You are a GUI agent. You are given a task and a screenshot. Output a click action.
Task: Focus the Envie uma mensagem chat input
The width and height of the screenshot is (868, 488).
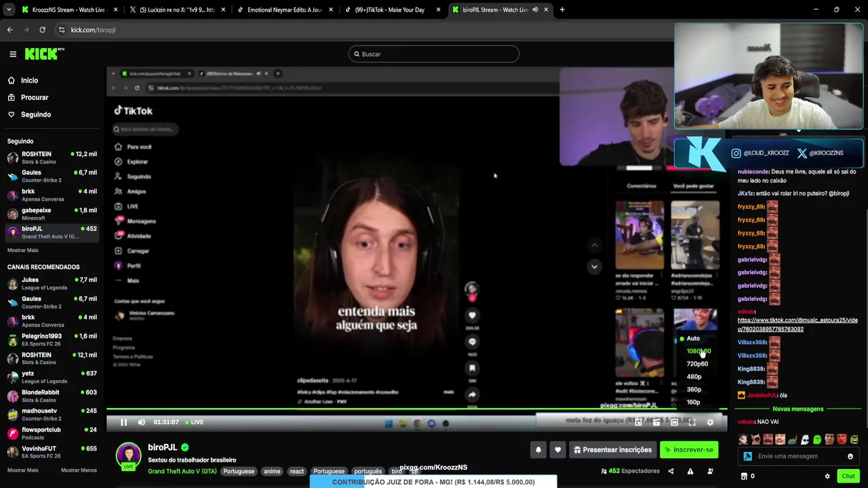(x=797, y=456)
